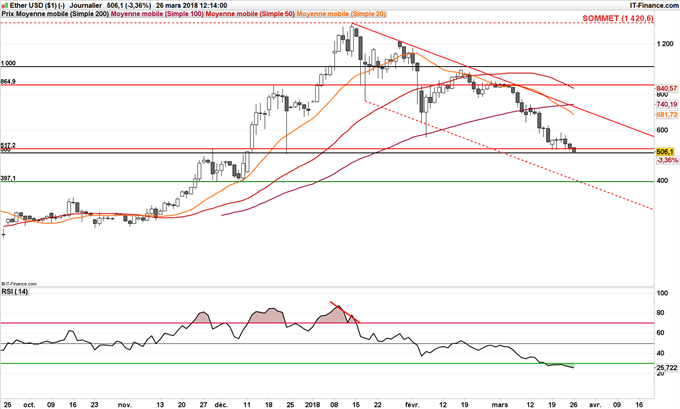Click the 18 date label on time axis

(x=268, y=405)
